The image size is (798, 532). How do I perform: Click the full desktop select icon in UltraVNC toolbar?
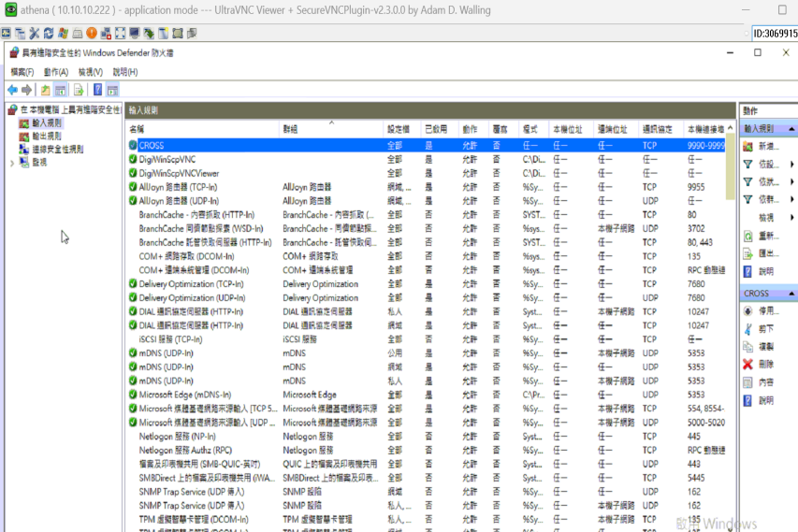point(177,34)
